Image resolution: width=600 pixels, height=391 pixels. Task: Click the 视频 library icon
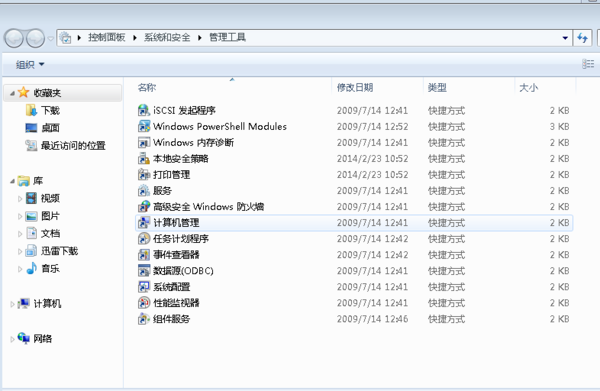[x=31, y=198]
